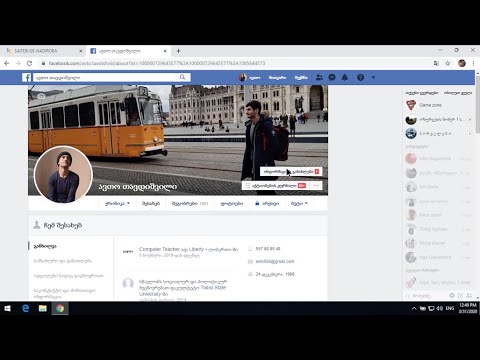Image resolution: width=480 pixels, height=360 pixels.
Task: Click the translate page icon
Action: [x=436, y=63]
